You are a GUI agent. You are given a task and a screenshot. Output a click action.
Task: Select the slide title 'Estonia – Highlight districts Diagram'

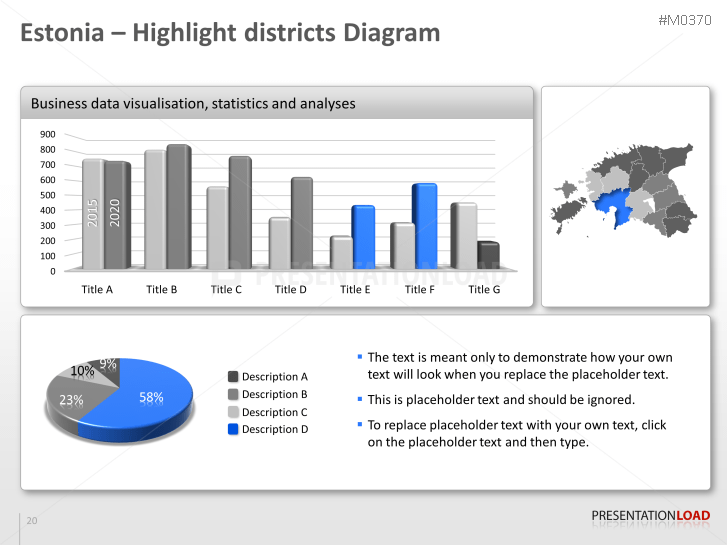pyautogui.click(x=231, y=33)
